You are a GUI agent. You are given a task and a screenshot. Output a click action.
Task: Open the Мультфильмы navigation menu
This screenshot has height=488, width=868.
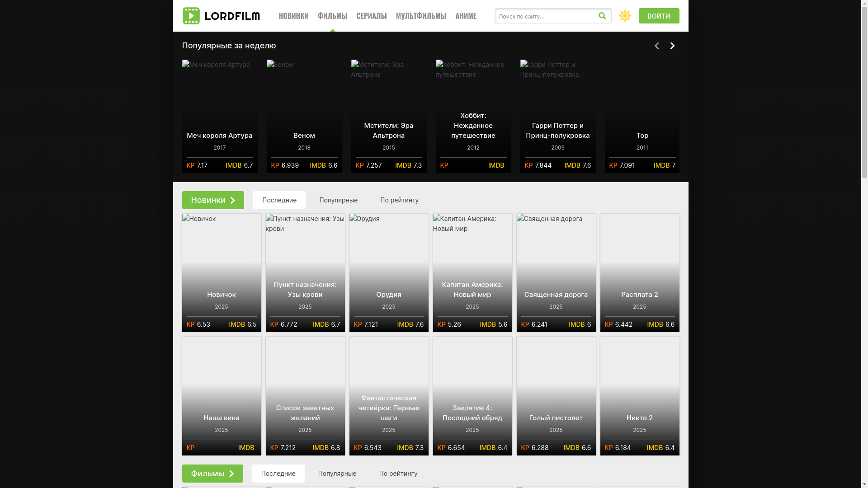pos(421,16)
